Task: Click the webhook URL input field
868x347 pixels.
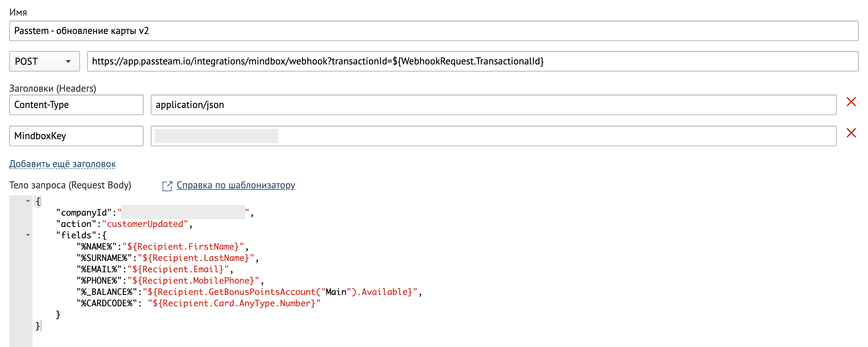Action: click(473, 61)
